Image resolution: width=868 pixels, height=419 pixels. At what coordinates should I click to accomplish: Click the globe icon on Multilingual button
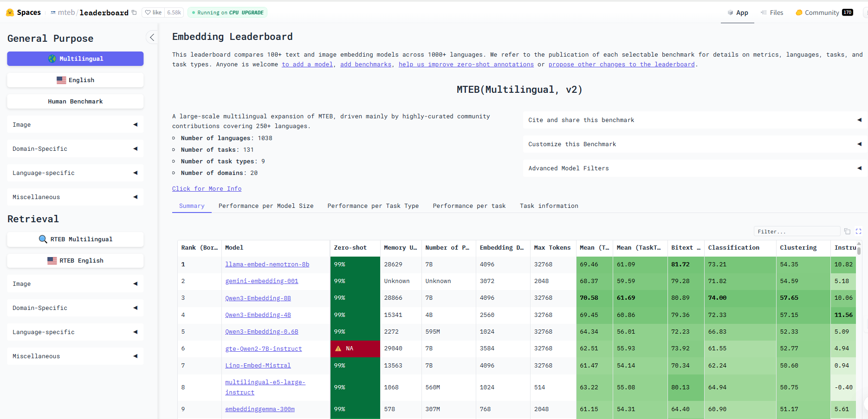pyautogui.click(x=52, y=58)
